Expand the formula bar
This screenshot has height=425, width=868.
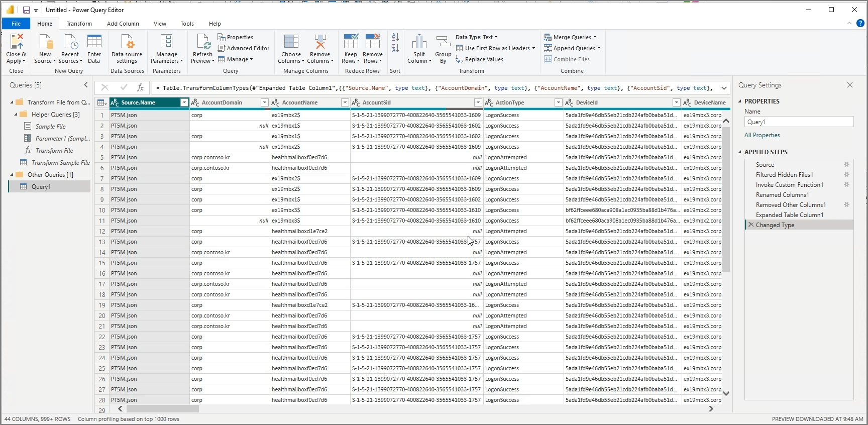pyautogui.click(x=724, y=88)
